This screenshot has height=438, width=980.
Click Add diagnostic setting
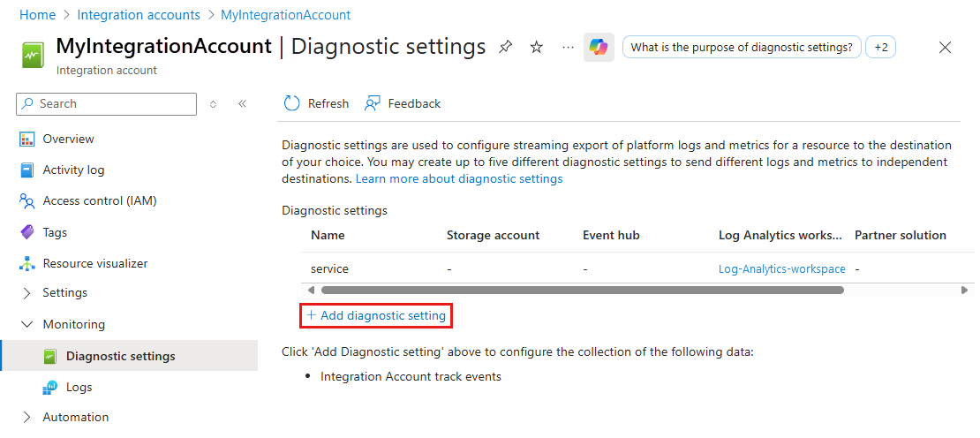[x=376, y=315]
